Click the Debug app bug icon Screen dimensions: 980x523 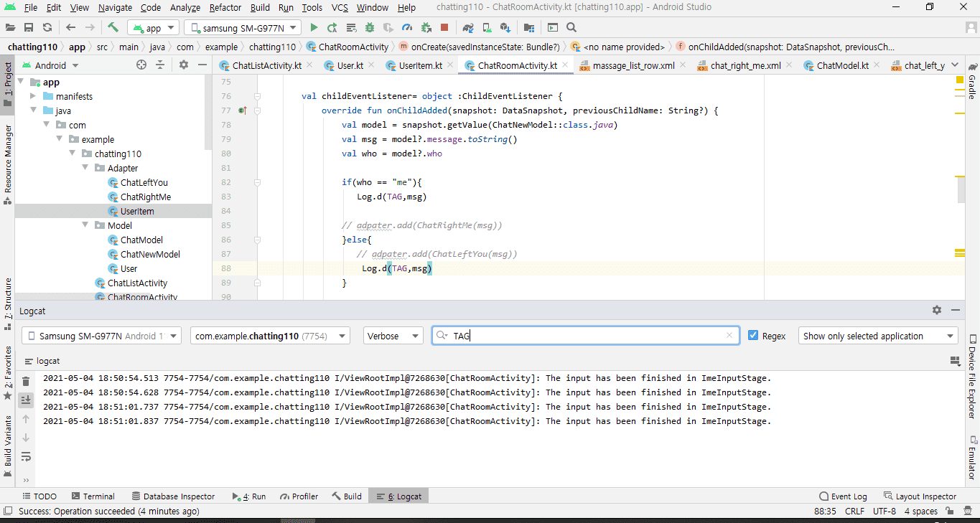(370, 28)
